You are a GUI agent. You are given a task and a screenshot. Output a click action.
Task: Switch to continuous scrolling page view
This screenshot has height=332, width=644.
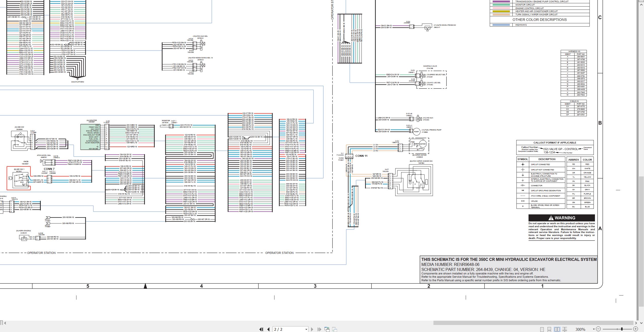[549, 329]
